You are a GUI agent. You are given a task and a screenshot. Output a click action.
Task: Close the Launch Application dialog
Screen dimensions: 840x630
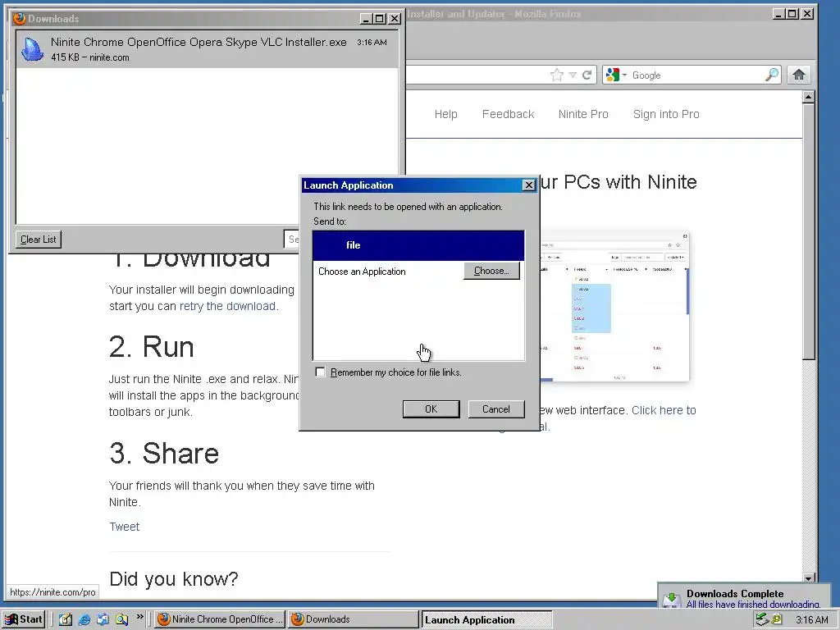click(x=529, y=185)
